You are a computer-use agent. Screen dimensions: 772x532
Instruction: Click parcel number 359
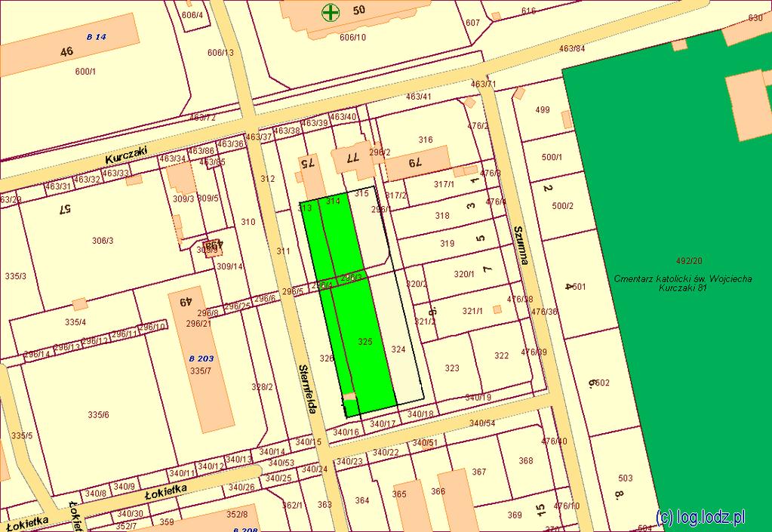(x=167, y=522)
